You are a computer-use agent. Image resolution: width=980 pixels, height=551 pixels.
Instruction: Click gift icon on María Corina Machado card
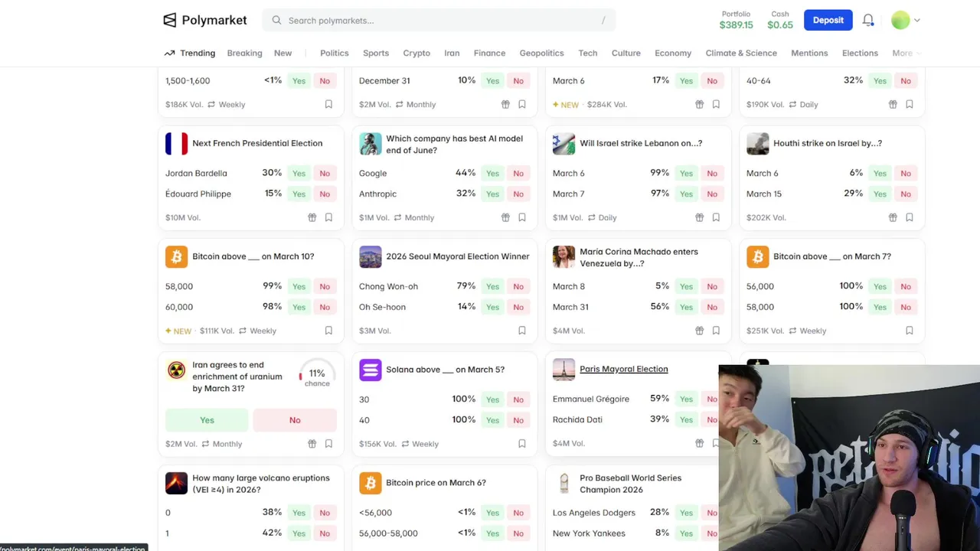[x=699, y=331]
